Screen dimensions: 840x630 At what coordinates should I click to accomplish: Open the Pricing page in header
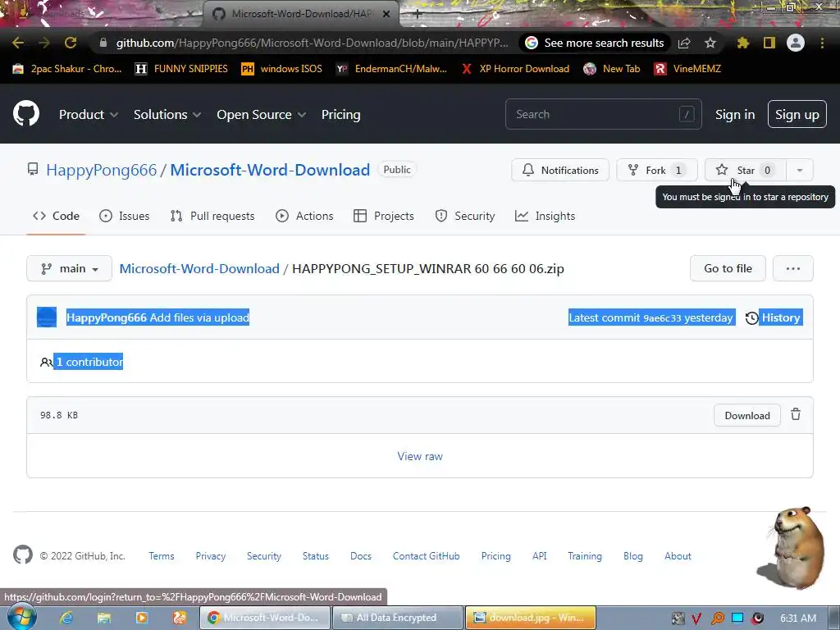point(340,114)
